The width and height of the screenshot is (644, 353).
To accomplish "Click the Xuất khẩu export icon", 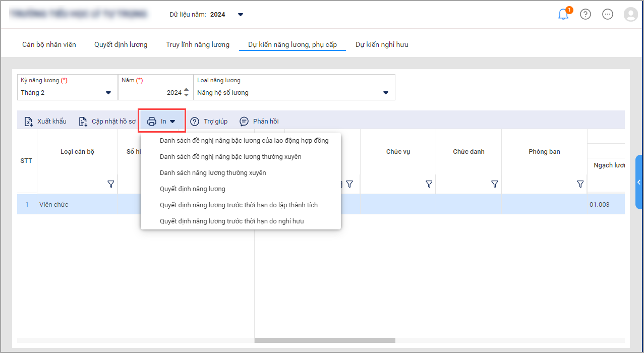I will click(x=29, y=122).
